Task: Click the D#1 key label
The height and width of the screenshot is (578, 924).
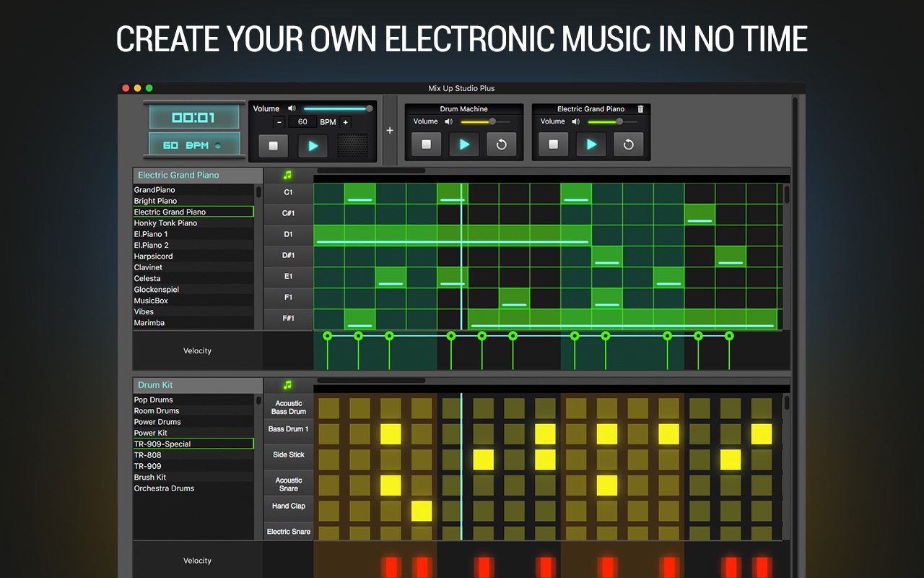Action: 288,256
